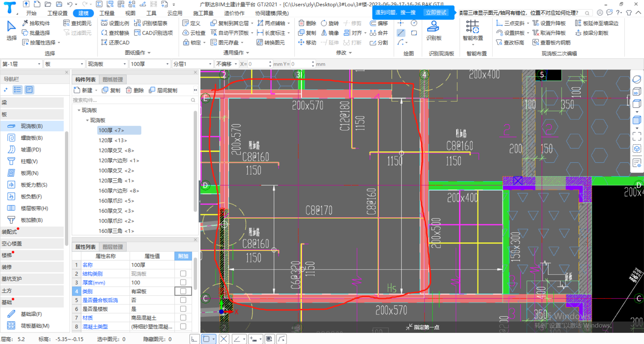
Task: Open the 智能布置 smart layout tool
Action: 473,32
